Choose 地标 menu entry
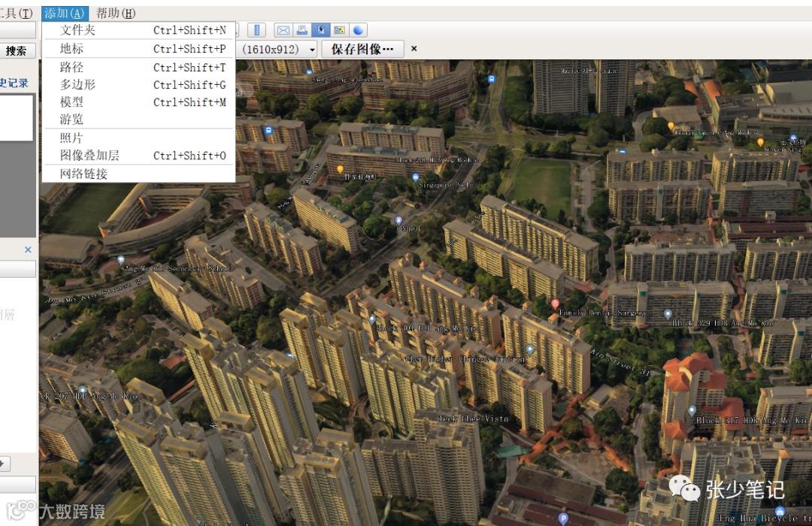 point(139,49)
